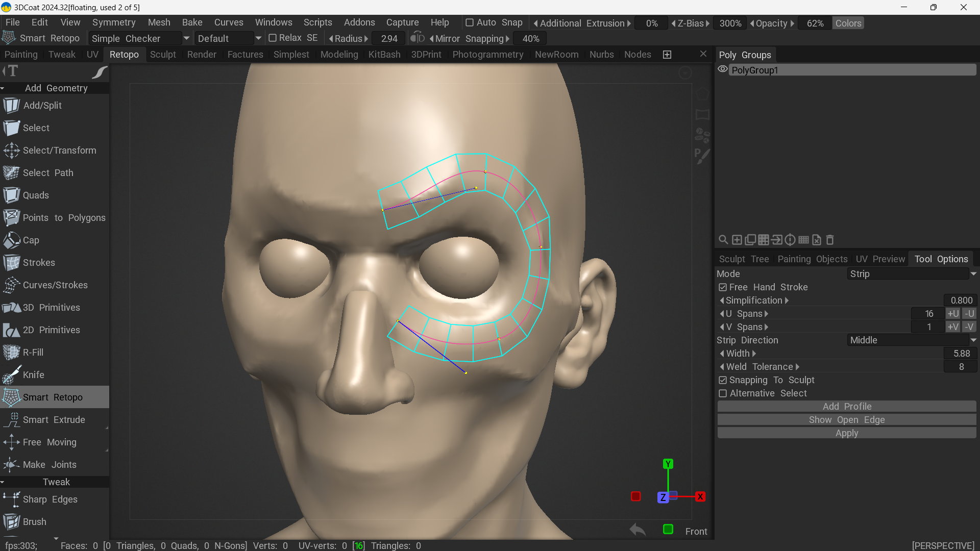980x551 pixels.
Task: Open the Symmetry menu
Action: 113,22
